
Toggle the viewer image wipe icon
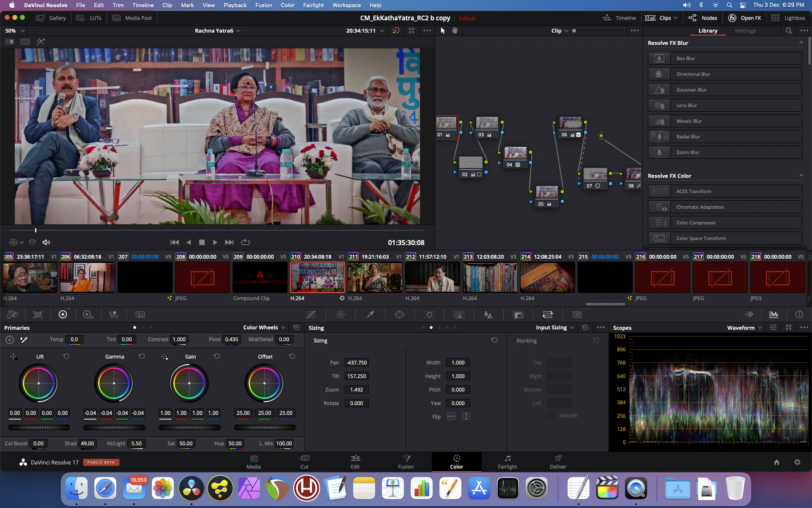(9, 41)
